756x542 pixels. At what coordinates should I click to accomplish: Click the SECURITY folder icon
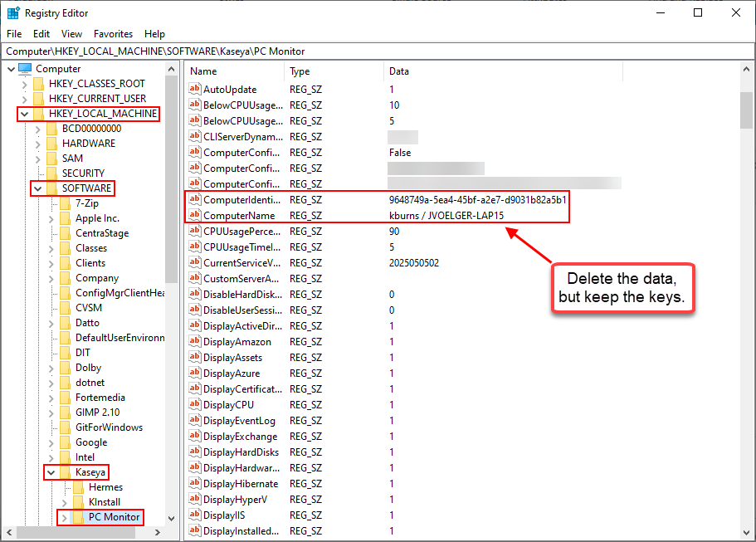[52, 173]
